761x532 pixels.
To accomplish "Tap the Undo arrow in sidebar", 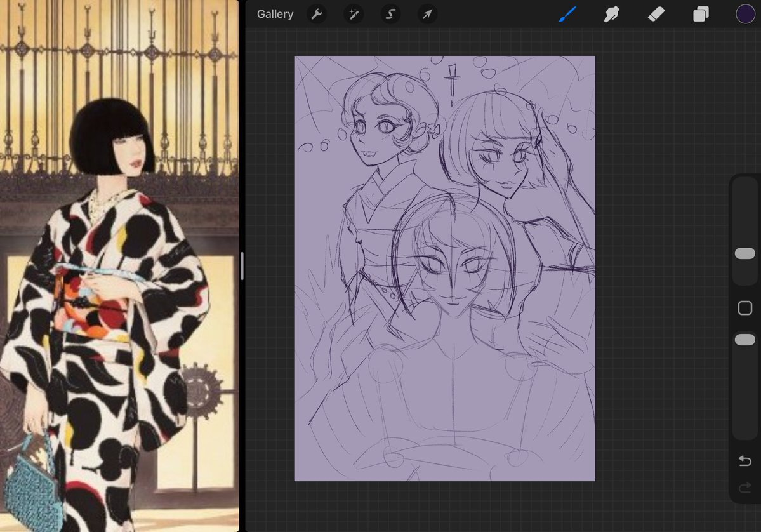I will click(744, 461).
